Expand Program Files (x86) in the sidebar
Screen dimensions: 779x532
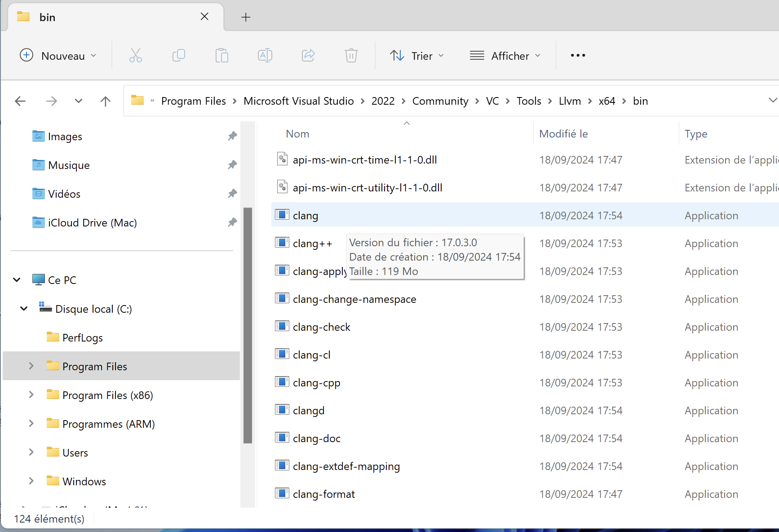click(x=31, y=395)
